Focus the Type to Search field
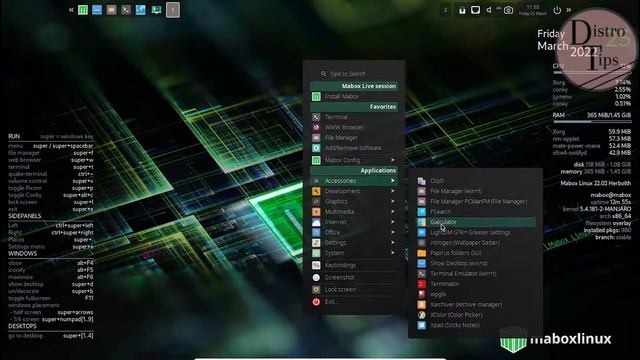Viewport: 640px width, 360px height. coord(354,74)
